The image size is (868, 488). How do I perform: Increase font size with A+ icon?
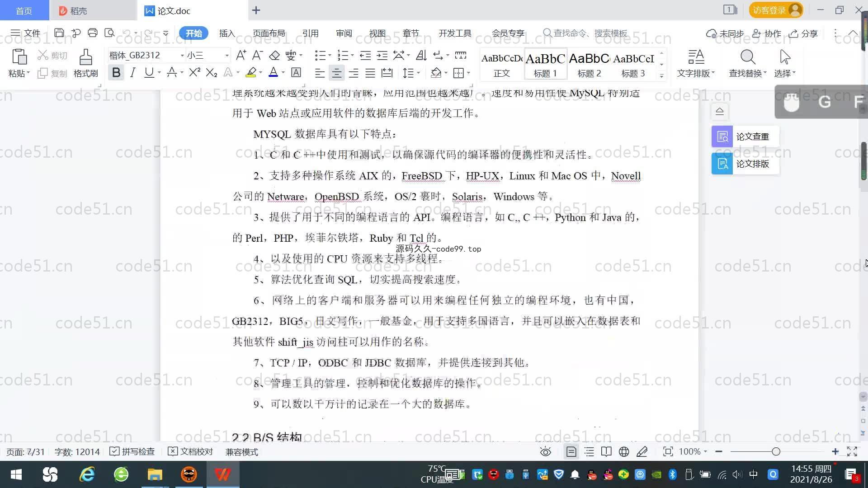[241, 55]
